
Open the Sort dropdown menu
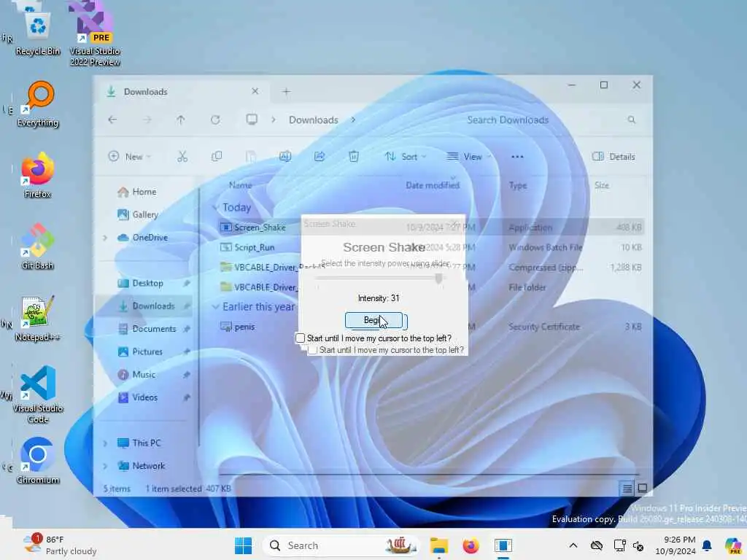406,156
